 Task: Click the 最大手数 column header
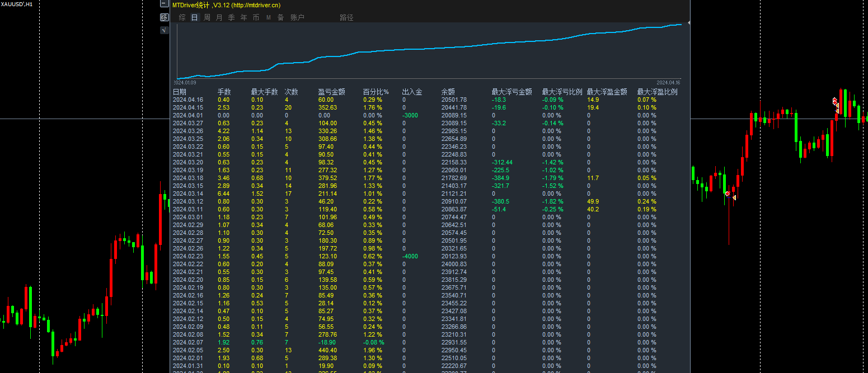[265, 92]
